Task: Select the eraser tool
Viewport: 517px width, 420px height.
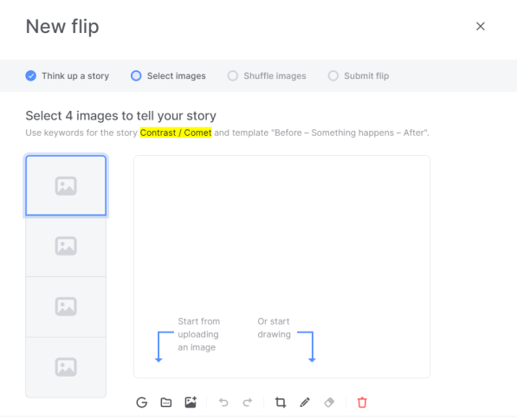Action: click(x=329, y=402)
